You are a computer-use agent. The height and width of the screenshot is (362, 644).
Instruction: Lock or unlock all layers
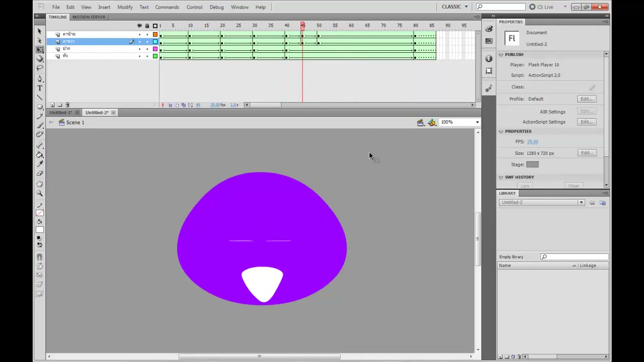(x=147, y=26)
